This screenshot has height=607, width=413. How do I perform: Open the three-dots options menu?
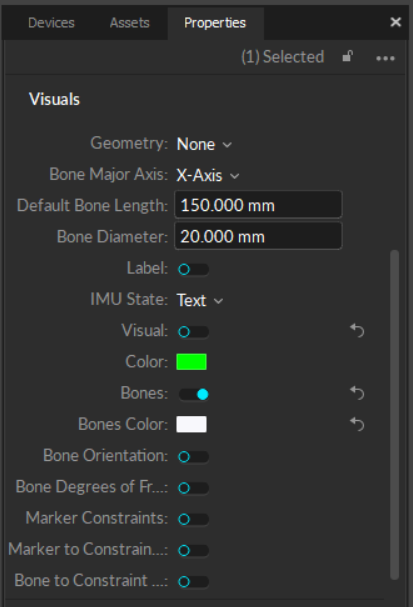coord(385,58)
